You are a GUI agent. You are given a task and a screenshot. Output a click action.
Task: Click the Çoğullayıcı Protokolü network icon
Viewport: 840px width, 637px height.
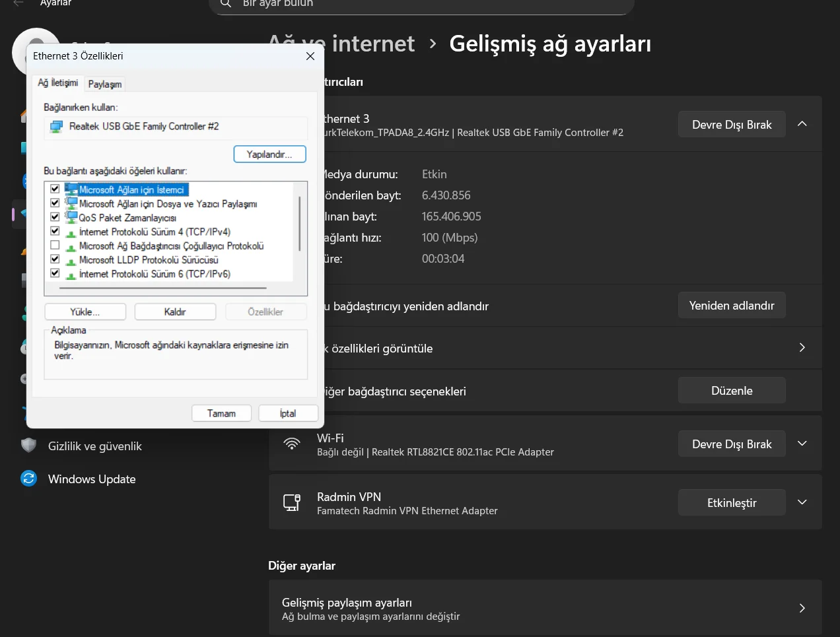pyautogui.click(x=71, y=247)
